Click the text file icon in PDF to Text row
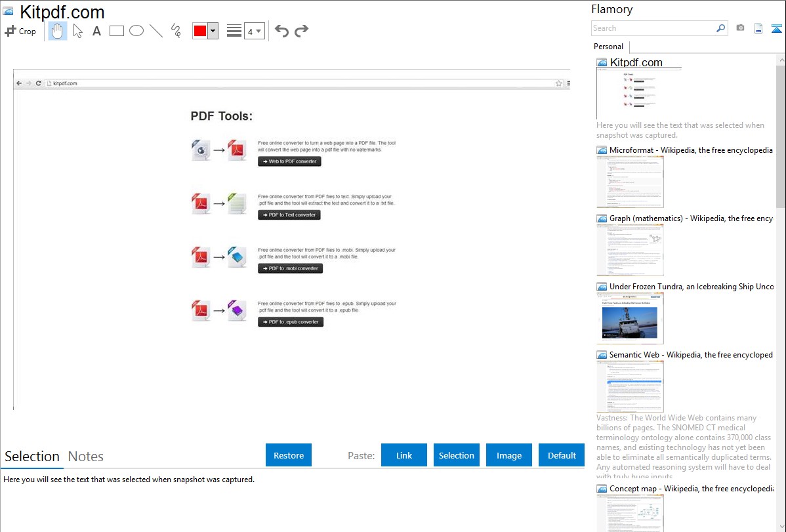Image resolution: width=786 pixels, height=532 pixels. (237, 203)
